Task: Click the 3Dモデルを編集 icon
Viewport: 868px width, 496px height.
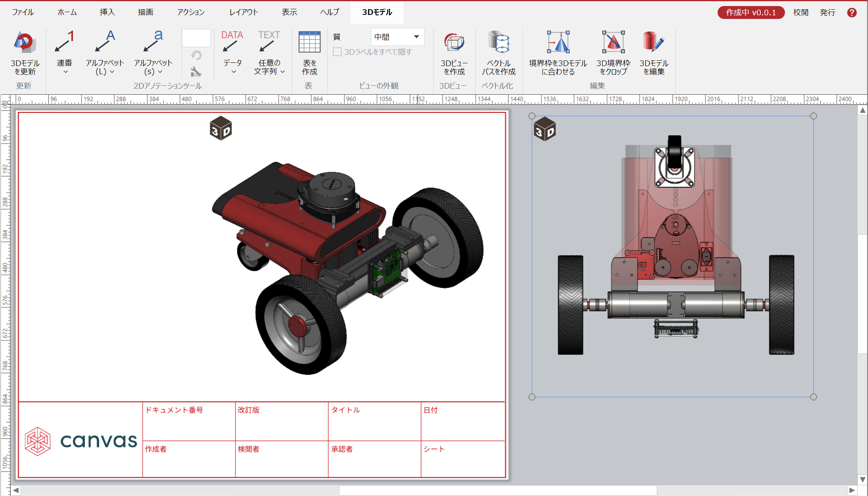Action: 654,42
